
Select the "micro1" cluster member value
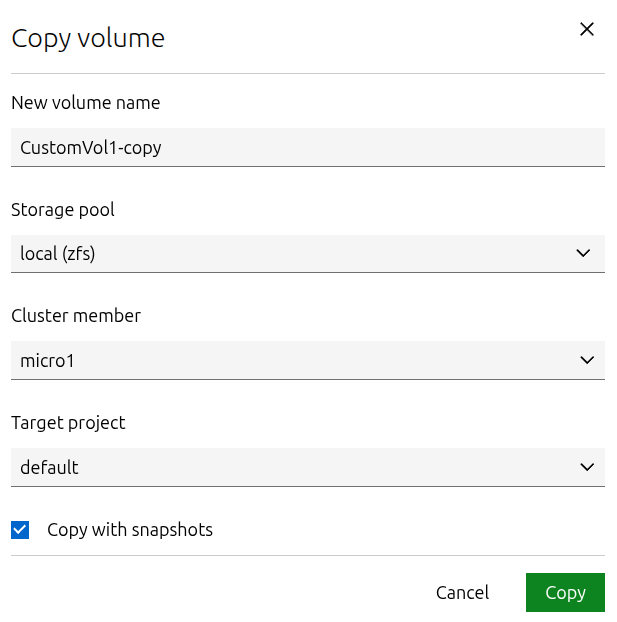click(47, 361)
